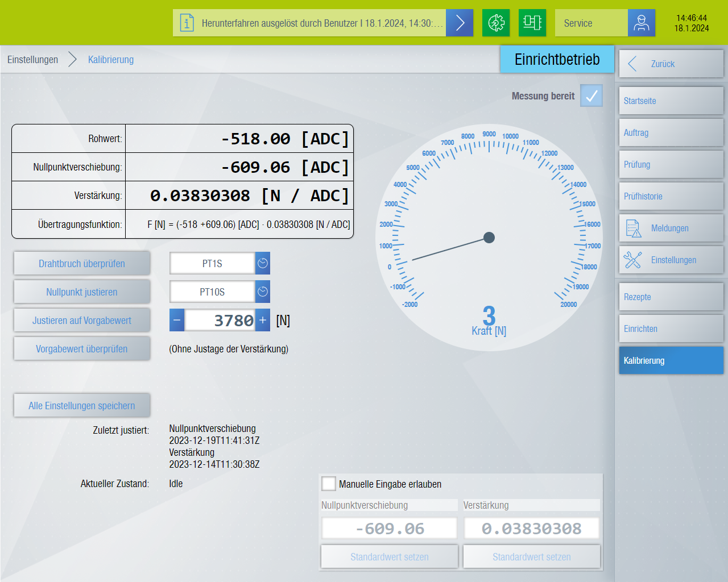Select Kalibrierung in side menu
Image resolution: width=728 pixels, height=582 pixels.
pyautogui.click(x=671, y=360)
